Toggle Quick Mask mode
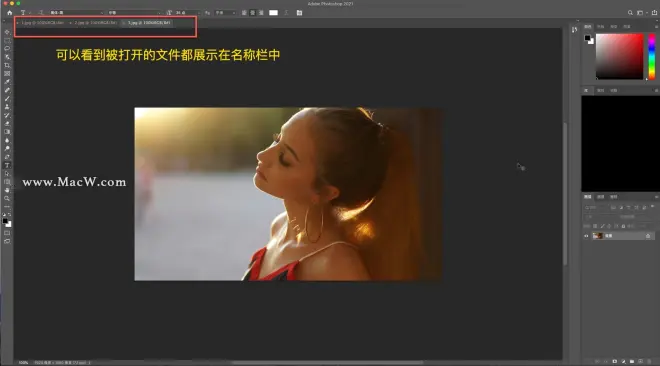Screen dimensions: 660x366 pos(7,233)
